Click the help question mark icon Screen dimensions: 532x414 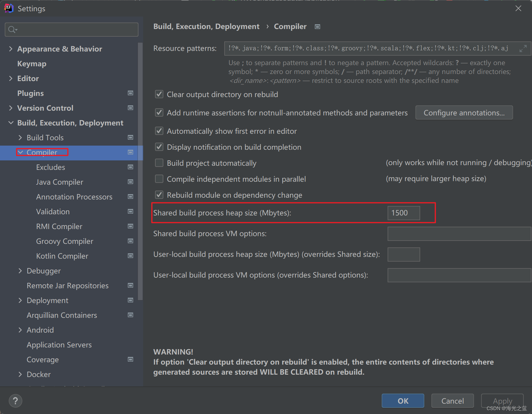(15, 401)
